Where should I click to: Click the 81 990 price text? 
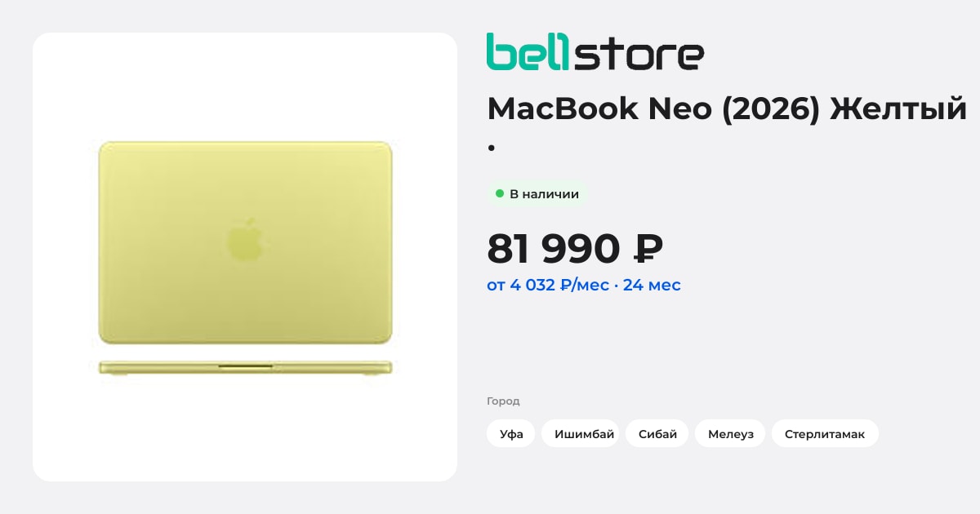(x=554, y=249)
